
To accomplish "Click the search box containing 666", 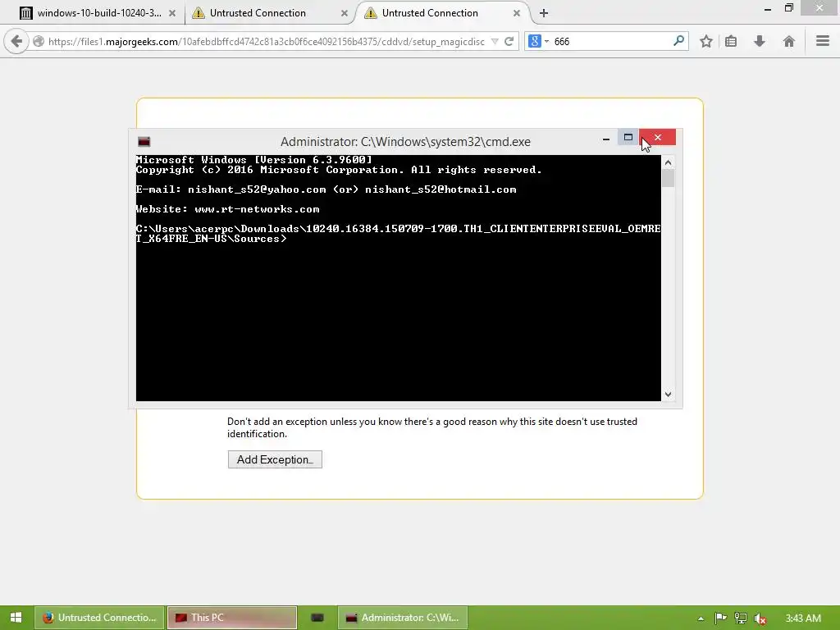I will [610, 41].
